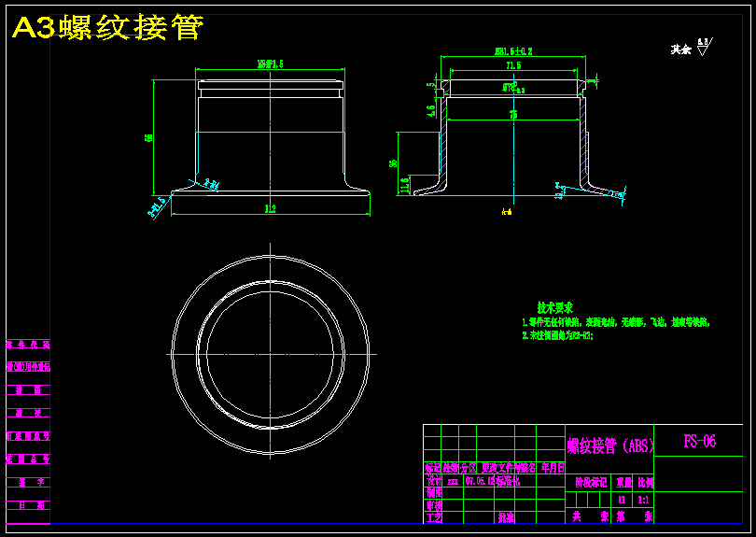756x537 pixels.
Task: Click the '其余' surface finish note
Action: pyautogui.click(x=680, y=49)
